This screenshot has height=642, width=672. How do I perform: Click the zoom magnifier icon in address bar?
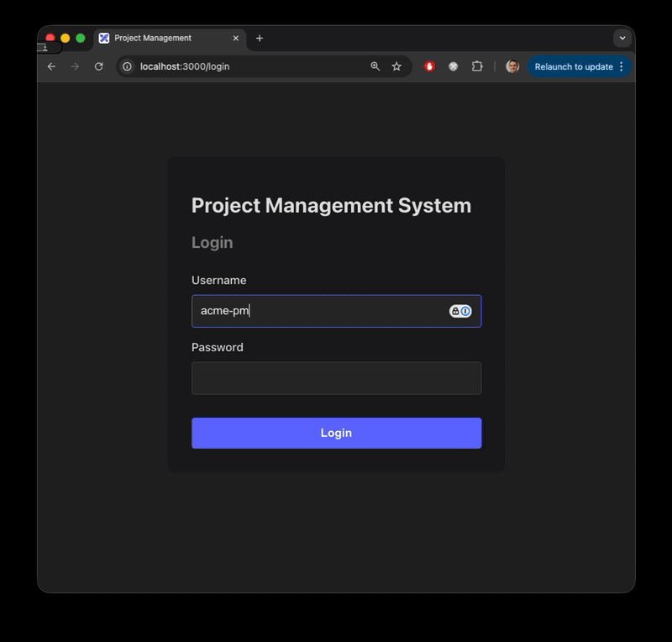[x=375, y=66]
